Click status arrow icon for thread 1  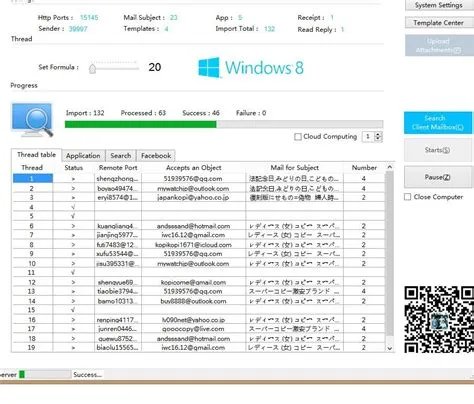coord(73,179)
